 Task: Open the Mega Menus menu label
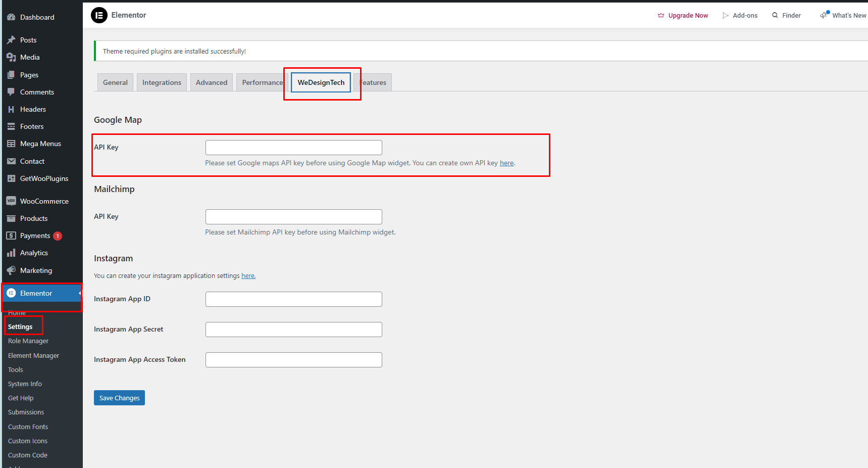(40, 144)
